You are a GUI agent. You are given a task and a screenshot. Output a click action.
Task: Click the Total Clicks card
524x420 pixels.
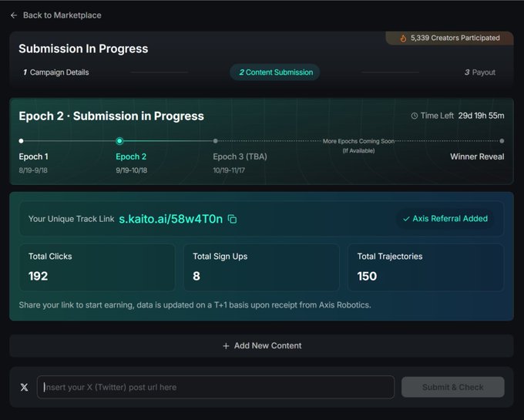97,267
